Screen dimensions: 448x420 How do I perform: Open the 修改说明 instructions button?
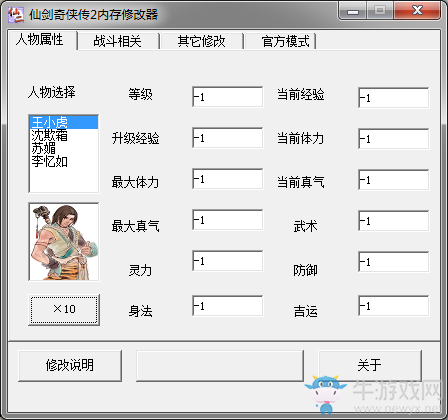click(x=70, y=365)
